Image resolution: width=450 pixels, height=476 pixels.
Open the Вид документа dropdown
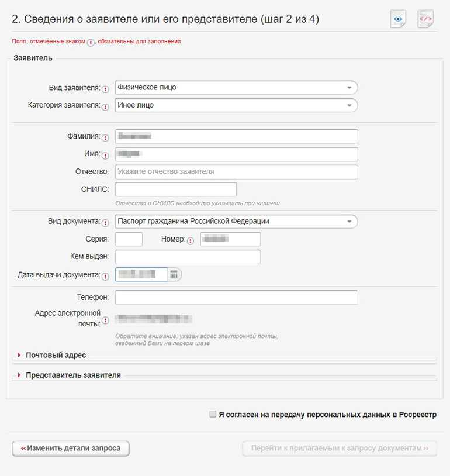click(236, 222)
